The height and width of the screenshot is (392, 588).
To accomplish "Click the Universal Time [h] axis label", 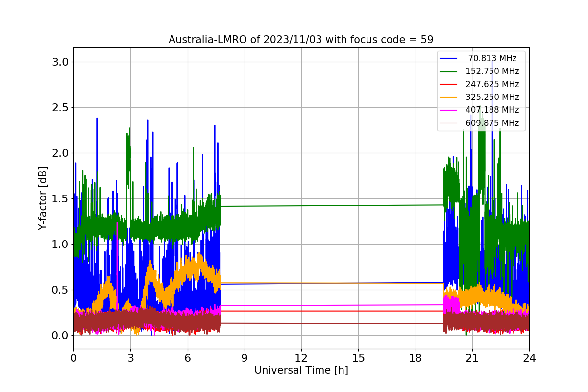I will (x=301, y=371).
